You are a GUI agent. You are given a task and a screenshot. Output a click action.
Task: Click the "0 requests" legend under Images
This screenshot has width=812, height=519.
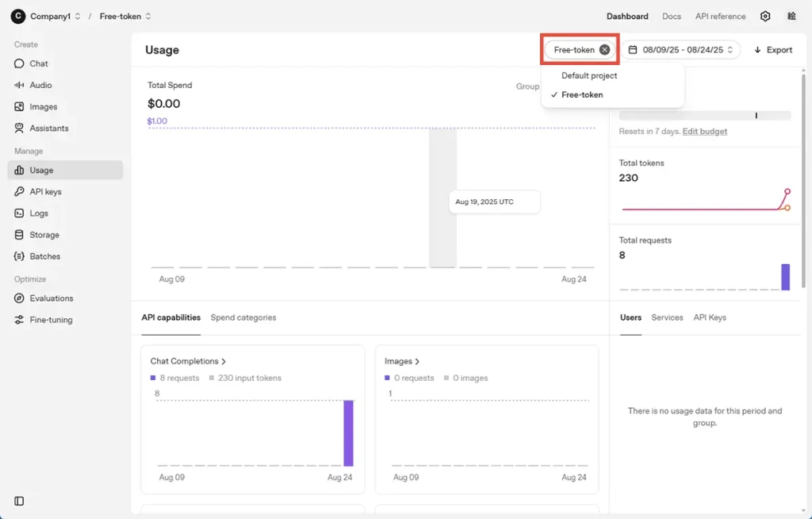point(414,378)
